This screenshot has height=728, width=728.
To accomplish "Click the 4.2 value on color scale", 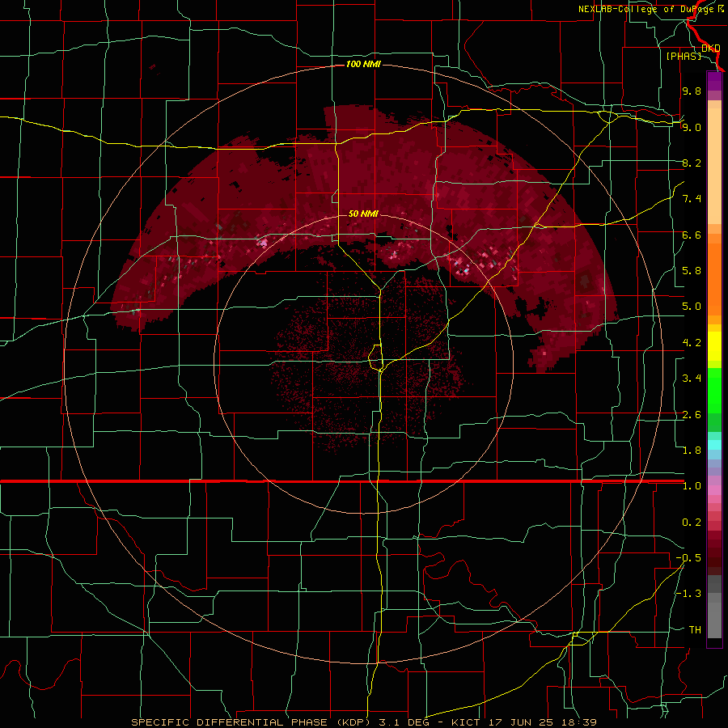I will tap(692, 343).
